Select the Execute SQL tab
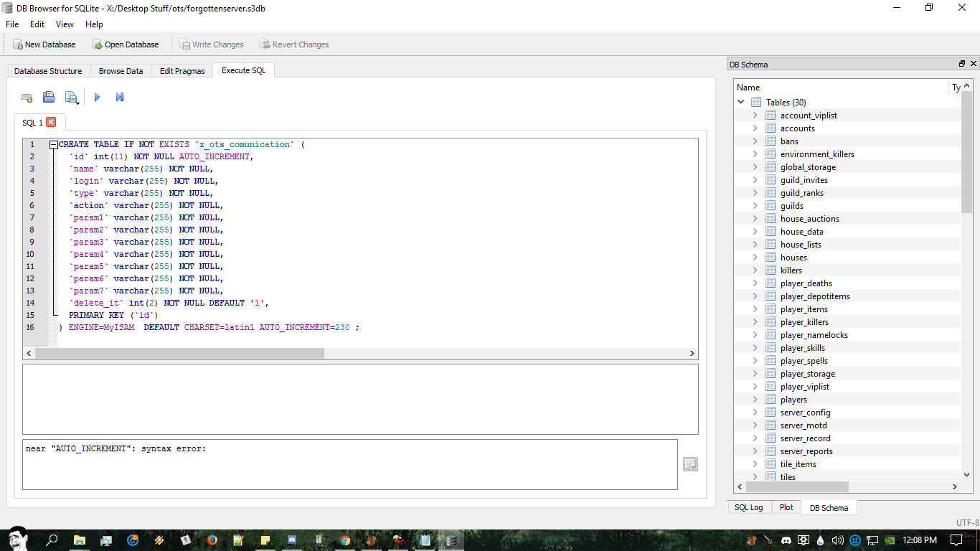This screenshot has width=980, height=551. click(243, 70)
